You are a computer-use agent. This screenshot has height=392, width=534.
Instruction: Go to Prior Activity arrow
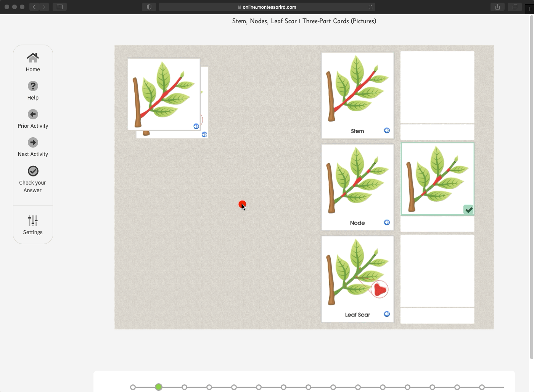(33, 114)
